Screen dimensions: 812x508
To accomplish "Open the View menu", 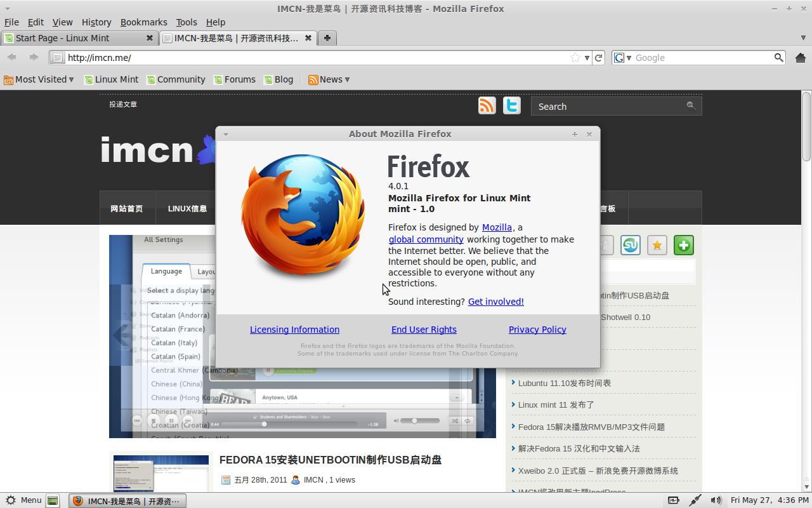I will (x=62, y=22).
